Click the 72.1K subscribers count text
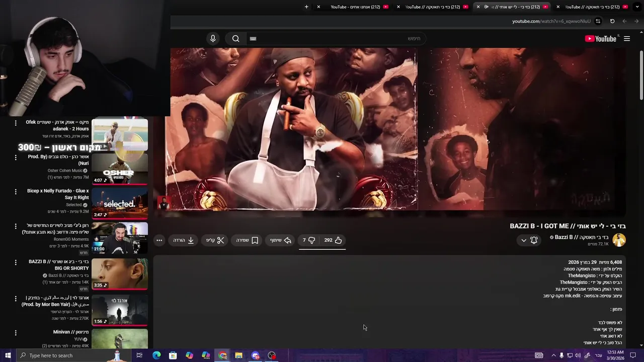This screenshot has height=362, width=644. pos(598,244)
